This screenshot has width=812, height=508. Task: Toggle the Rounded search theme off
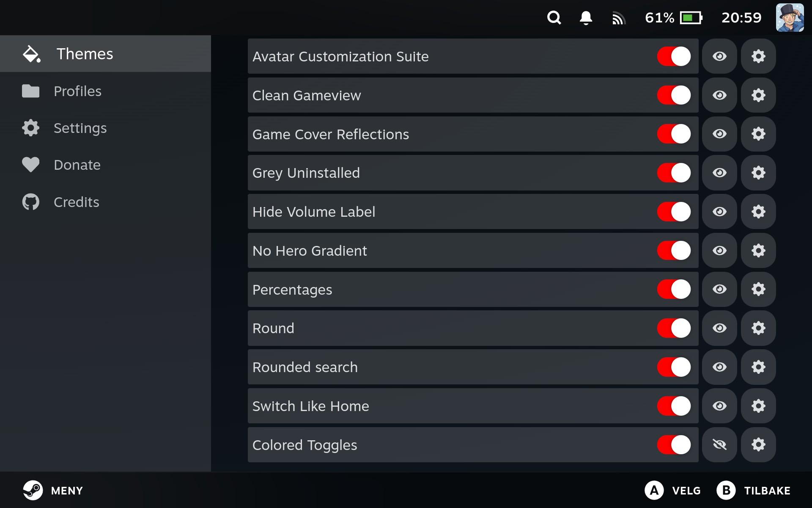pos(674,367)
